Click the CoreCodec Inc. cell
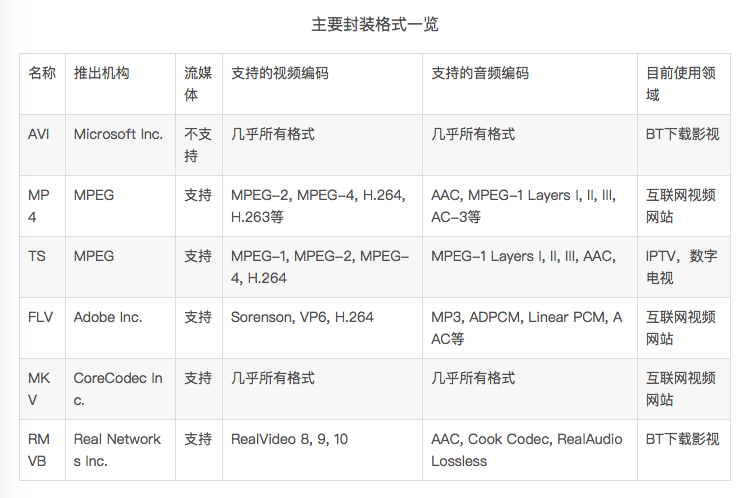 [x=120, y=389]
